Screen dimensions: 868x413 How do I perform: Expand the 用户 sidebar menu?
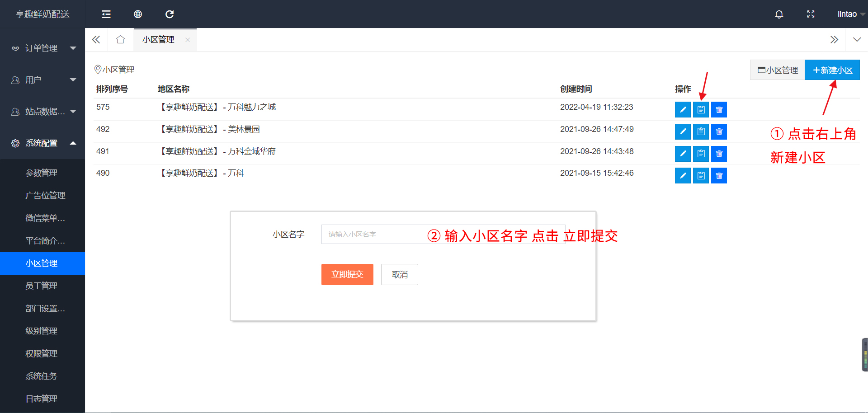[x=42, y=80]
